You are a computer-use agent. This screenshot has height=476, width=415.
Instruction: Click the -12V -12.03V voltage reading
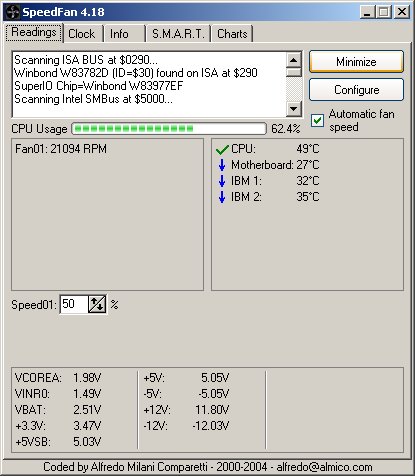(186, 426)
